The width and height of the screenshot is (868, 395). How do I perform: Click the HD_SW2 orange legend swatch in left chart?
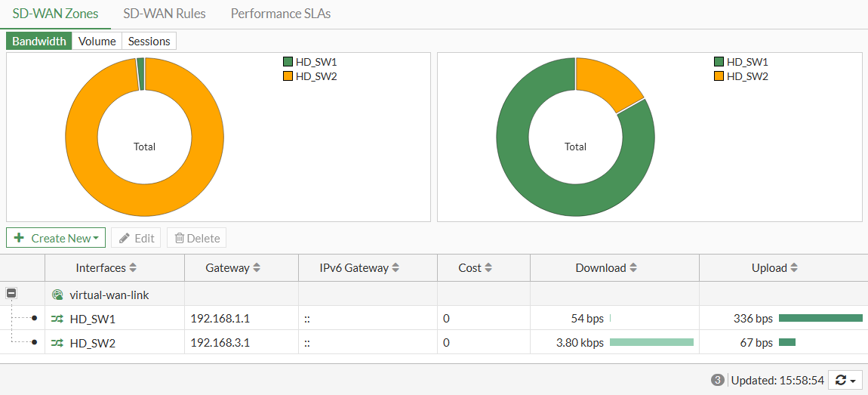(288, 76)
